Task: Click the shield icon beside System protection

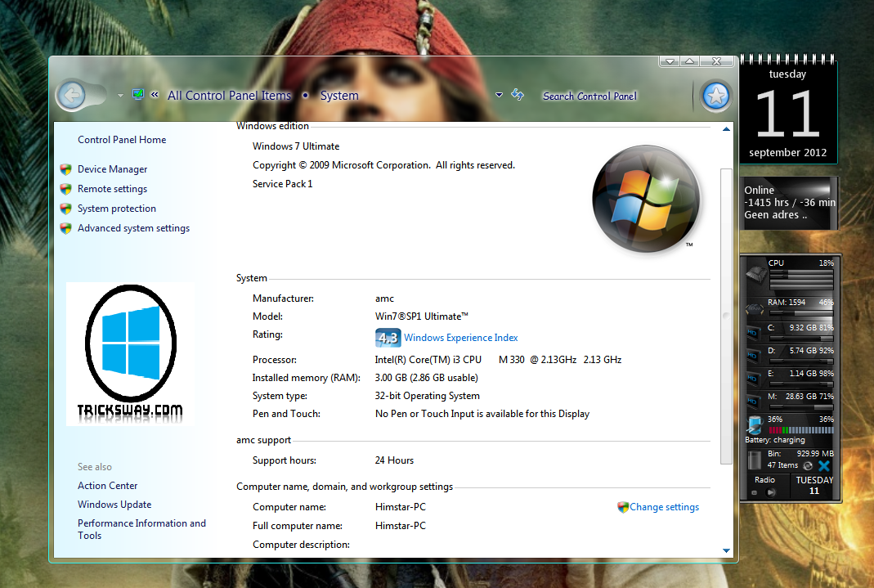Action: [65, 209]
